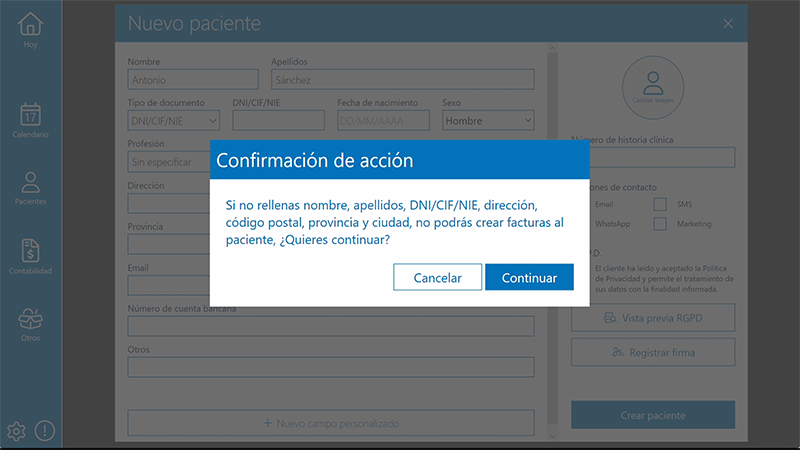This screenshot has width=800, height=450.
Task: Click the Otros text field
Action: tap(331, 367)
